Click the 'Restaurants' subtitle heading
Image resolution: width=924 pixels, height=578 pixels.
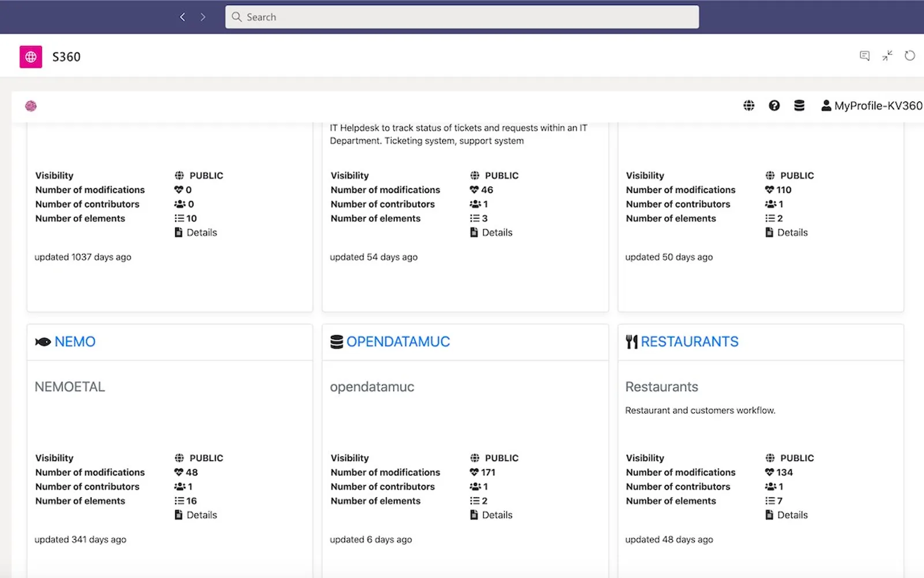click(662, 387)
